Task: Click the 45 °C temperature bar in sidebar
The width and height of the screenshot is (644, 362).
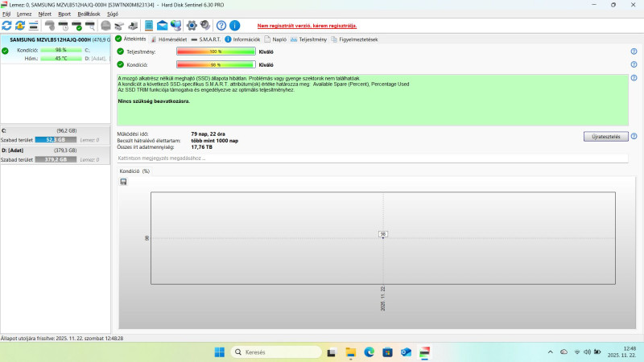Action: [x=61, y=58]
